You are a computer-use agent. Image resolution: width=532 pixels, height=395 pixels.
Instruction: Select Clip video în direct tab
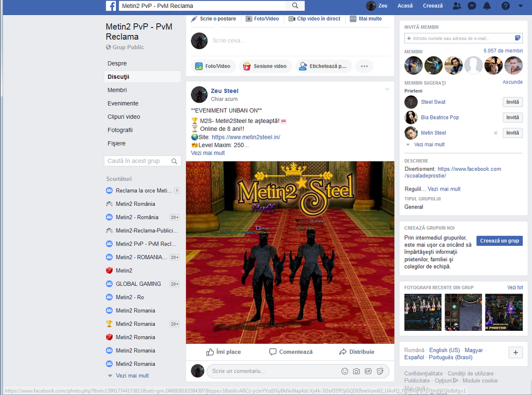[x=315, y=19]
